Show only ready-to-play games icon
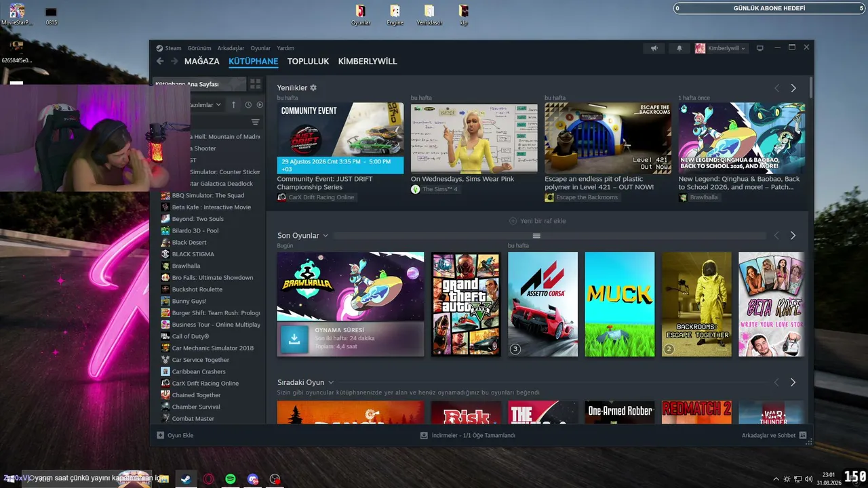The image size is (868, 488). click(x=259, y=104)
